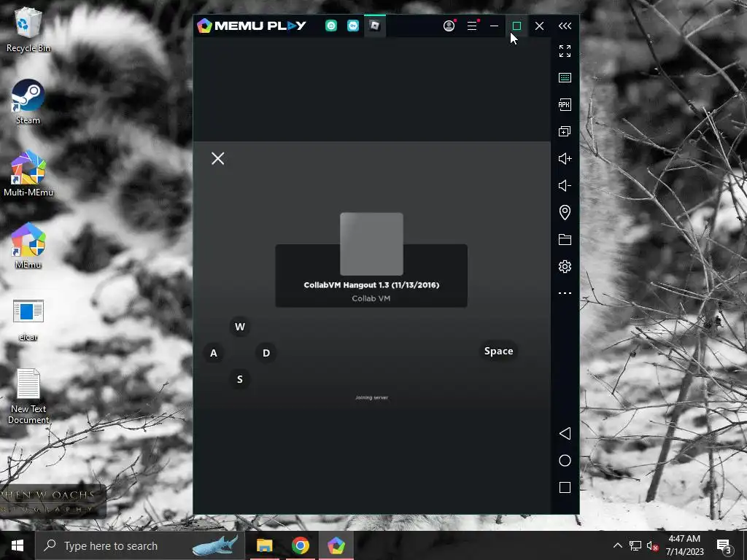Image resolution: width=747 pixels, height=560 pixels.
Task: Click the Type here to search box
Action: 140,545
